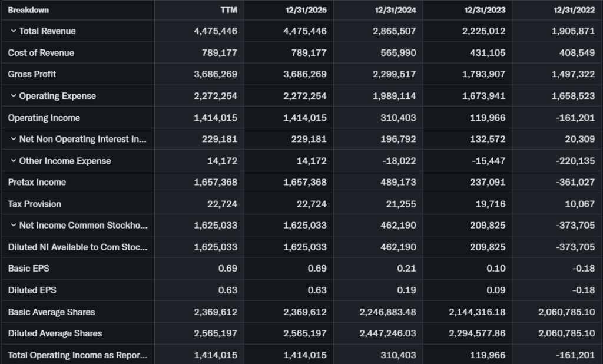Click the Gross Profit row label
603x364 pixels.
(x=32, y=74)
